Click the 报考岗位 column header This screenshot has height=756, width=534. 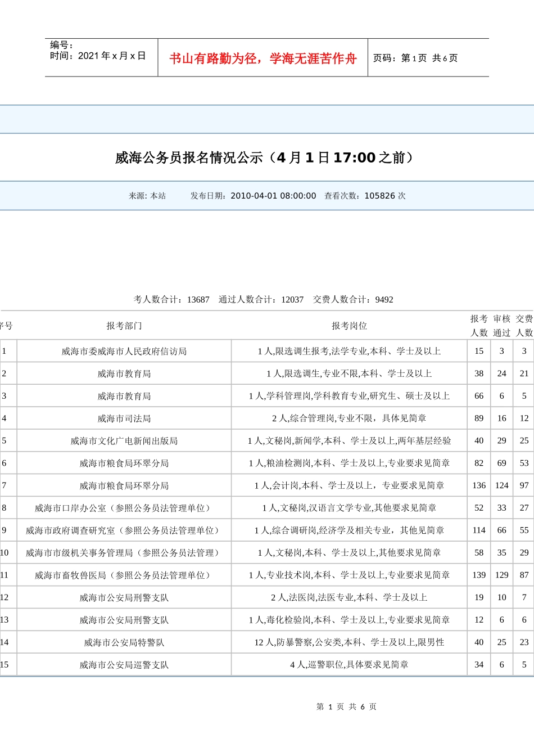[x=349, y=326]
